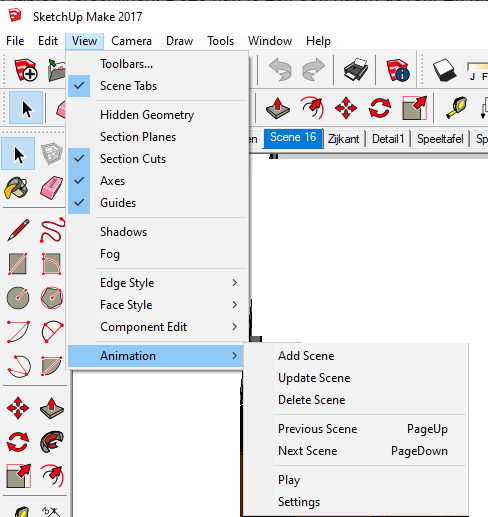Go to Next Scene

[356, 451]
